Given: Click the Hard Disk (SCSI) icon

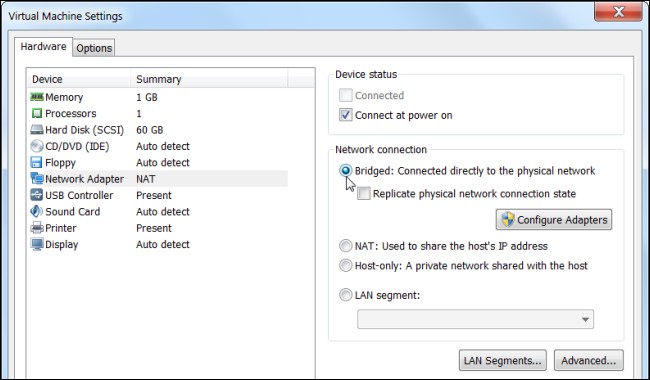Looking at the screenshot, I should (x=37, y=130).
